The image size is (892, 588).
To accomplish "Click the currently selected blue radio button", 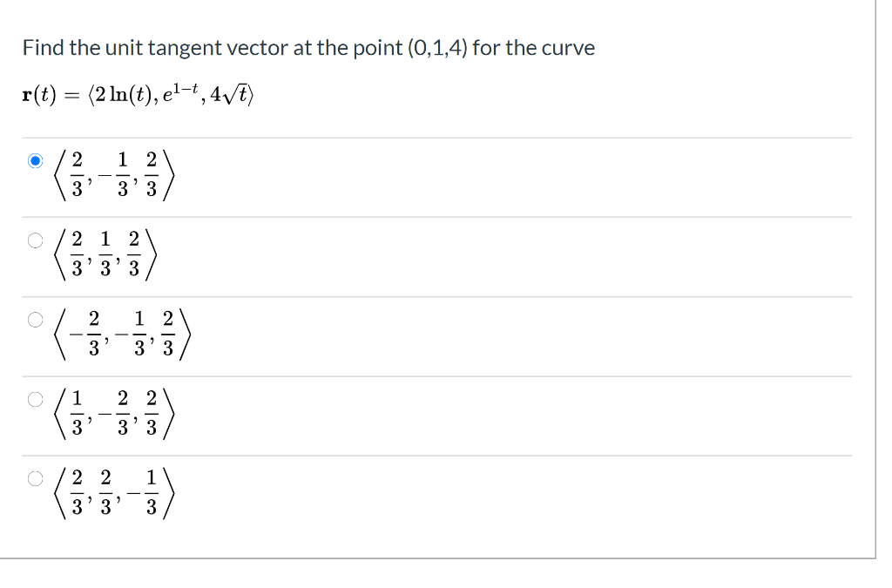I will pyautogui.click(x=35, y=161).
